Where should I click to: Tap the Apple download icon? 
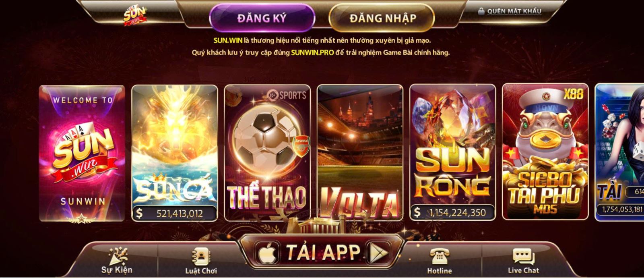[267, 253]
